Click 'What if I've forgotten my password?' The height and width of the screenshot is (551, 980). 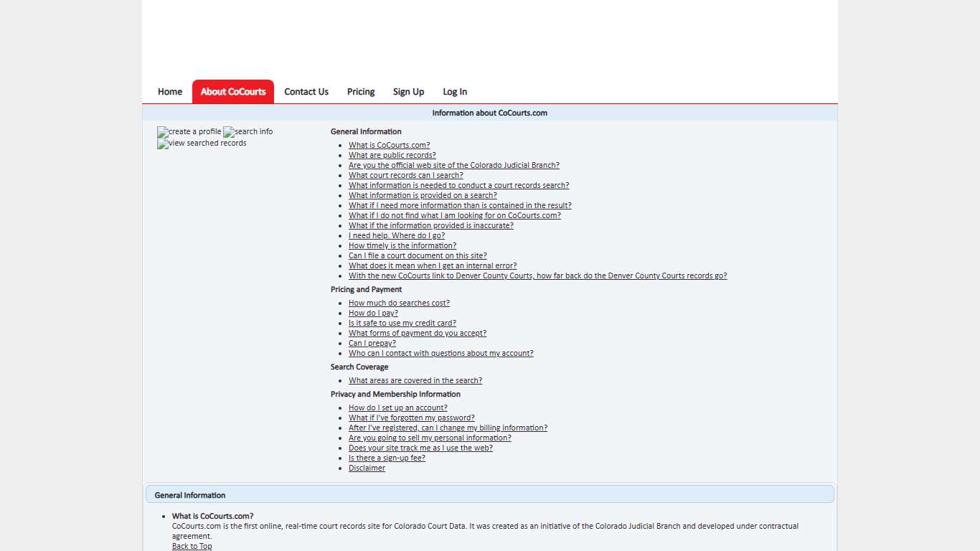tap(411, 418)
